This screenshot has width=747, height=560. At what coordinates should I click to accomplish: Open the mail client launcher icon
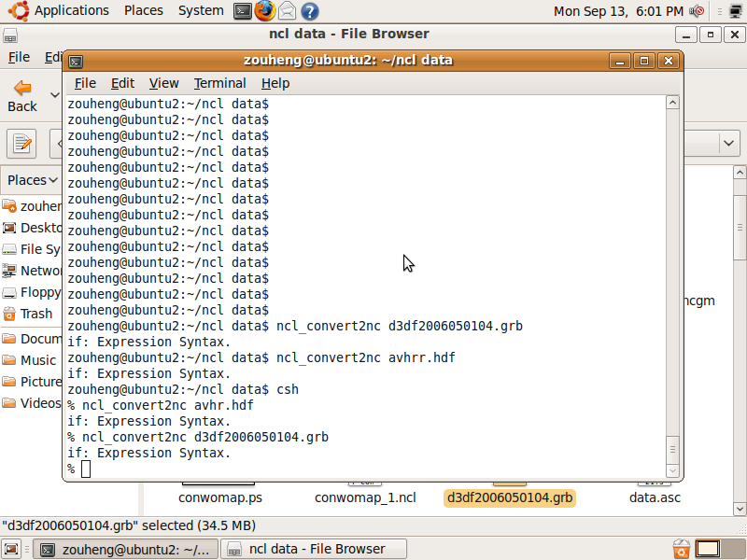pos(288,11)
